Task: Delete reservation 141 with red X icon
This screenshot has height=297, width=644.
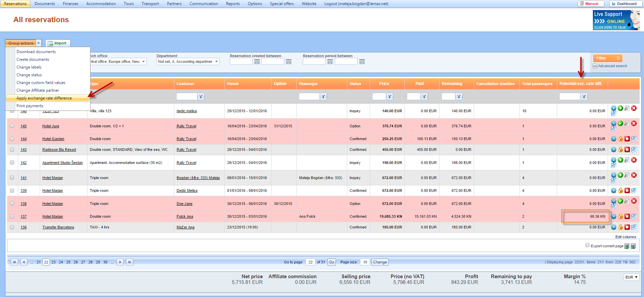Action: [634, 175]
